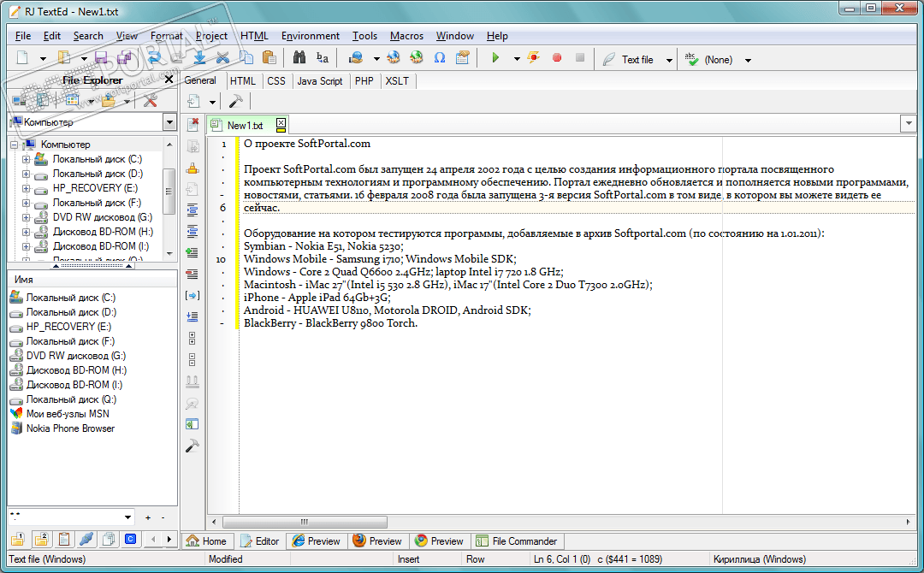Open the Компьютер location combo box
The image size is (924, 573).
[92, 122]
